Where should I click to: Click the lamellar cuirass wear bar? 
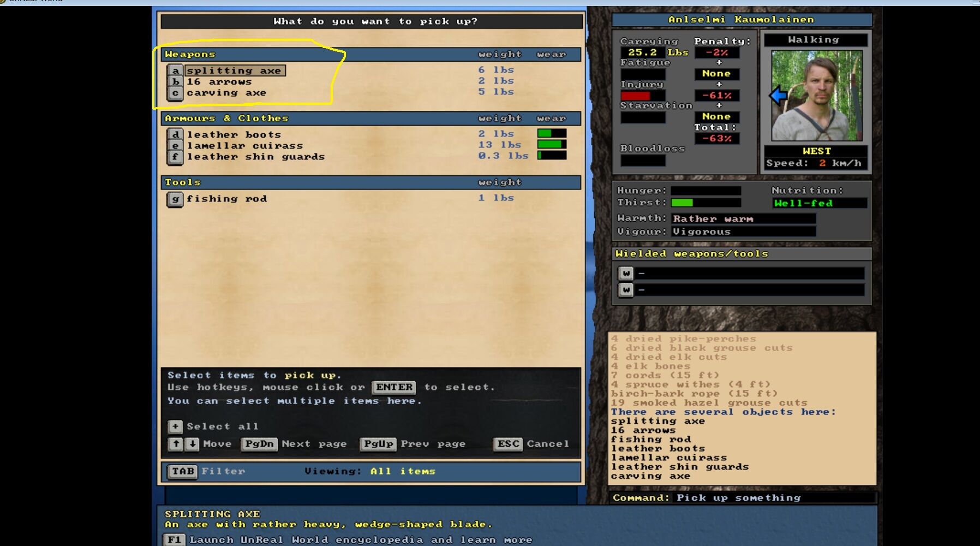coord(552,144)
